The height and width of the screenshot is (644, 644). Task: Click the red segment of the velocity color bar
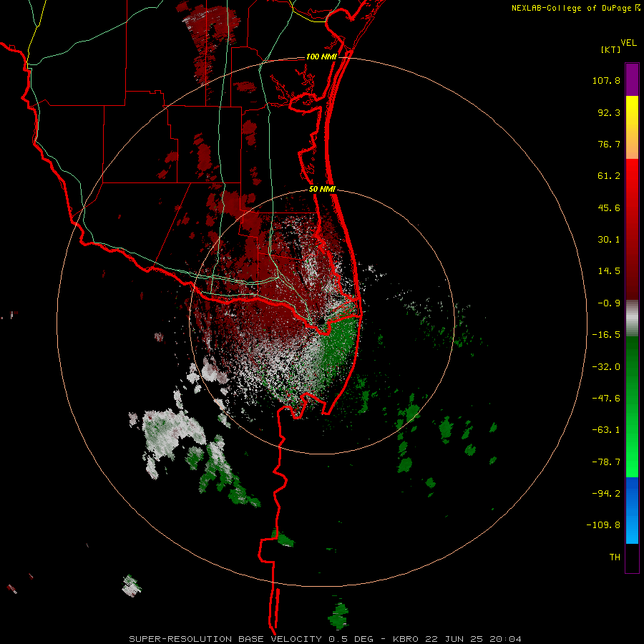[x=632, y=229]
